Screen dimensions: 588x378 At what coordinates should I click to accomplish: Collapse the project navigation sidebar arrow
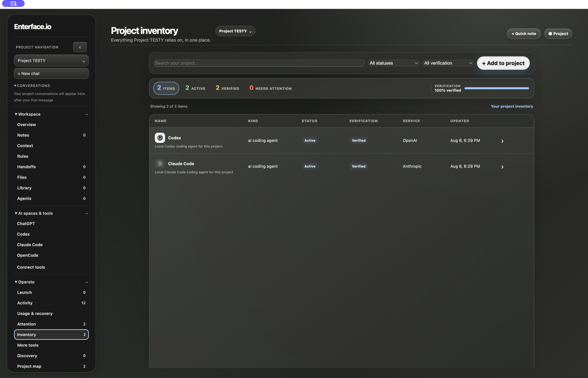tap(80, 47)
